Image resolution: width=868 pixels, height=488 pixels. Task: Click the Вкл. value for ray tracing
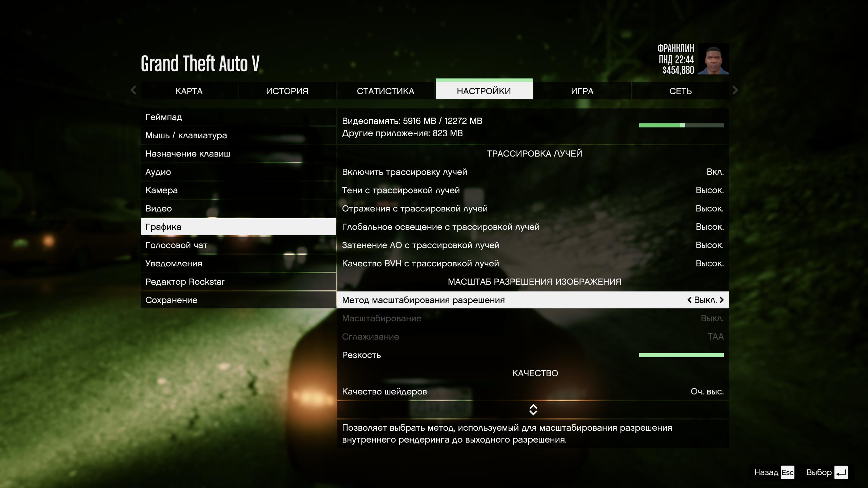[715, 172]
